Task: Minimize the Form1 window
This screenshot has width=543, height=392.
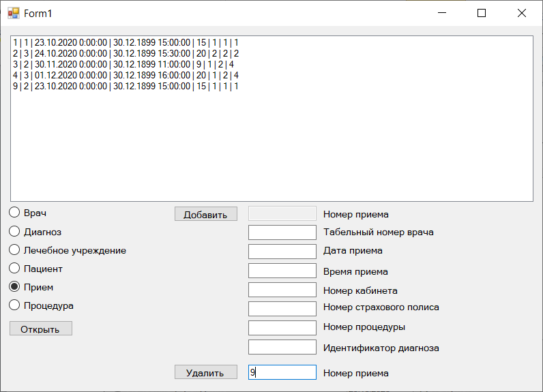Action: pyautogui.click(x=442, y=13)
